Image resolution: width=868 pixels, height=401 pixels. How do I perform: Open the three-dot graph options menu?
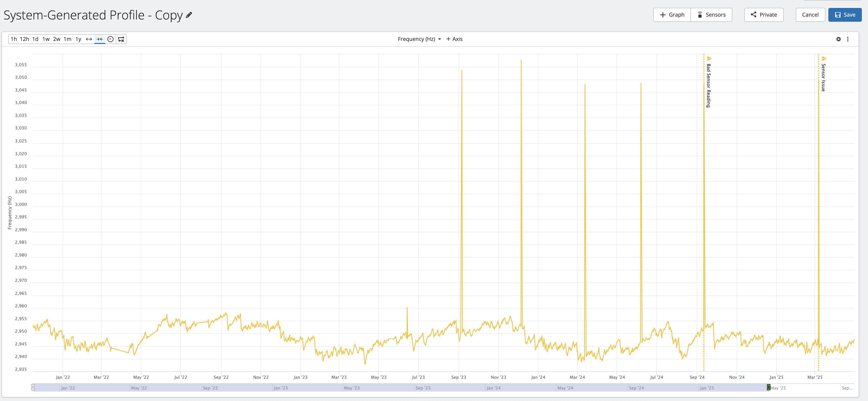click(x=848, y=39)
